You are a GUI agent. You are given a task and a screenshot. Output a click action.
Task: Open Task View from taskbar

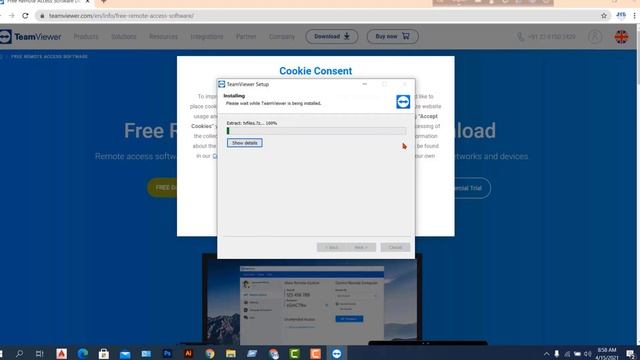click(39, 353)
